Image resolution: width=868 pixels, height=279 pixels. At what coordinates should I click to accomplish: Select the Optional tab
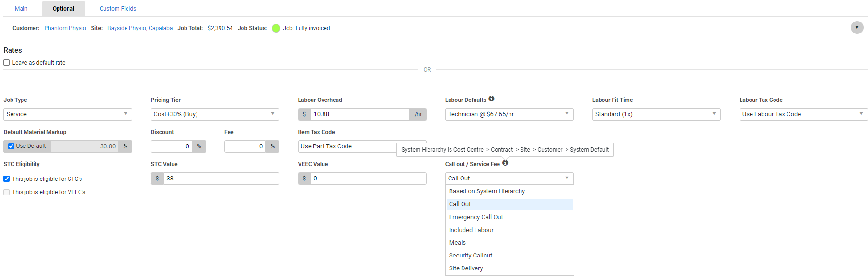[x=63, y=9]
